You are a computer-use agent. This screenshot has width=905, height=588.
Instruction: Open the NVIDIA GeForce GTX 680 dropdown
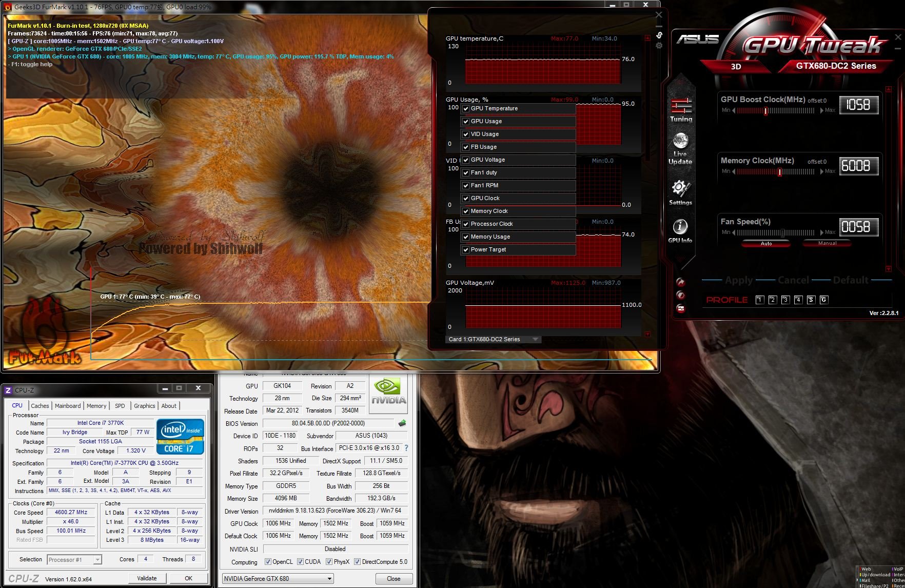click(278, 579)
